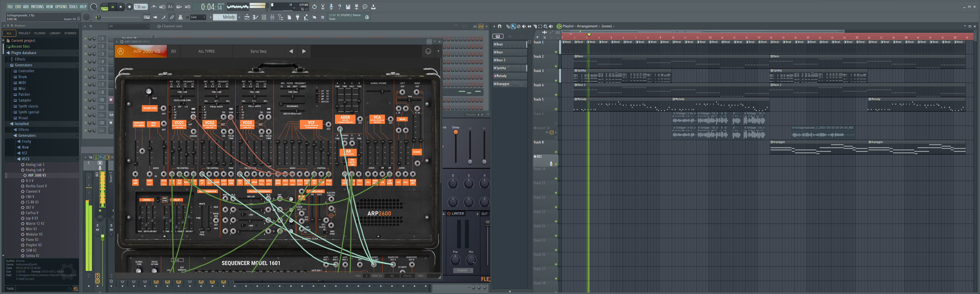Click ALL TYPES preset filter

point(206,51)
